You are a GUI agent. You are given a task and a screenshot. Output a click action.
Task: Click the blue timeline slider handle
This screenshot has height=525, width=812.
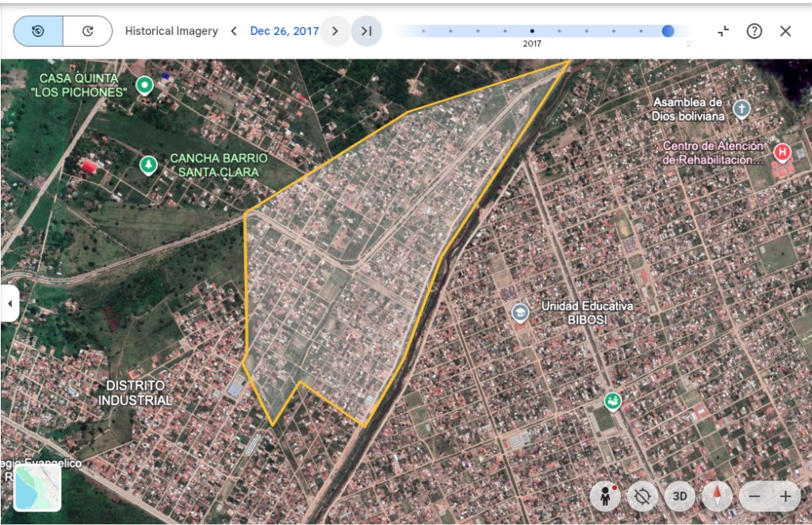click(x=668, y=31)
